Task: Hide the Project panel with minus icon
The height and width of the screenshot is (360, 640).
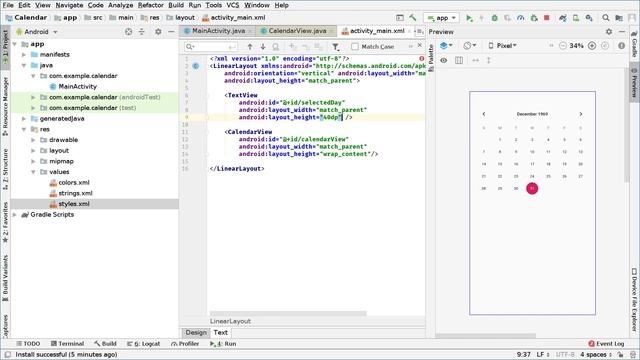Action: point(171,31)
